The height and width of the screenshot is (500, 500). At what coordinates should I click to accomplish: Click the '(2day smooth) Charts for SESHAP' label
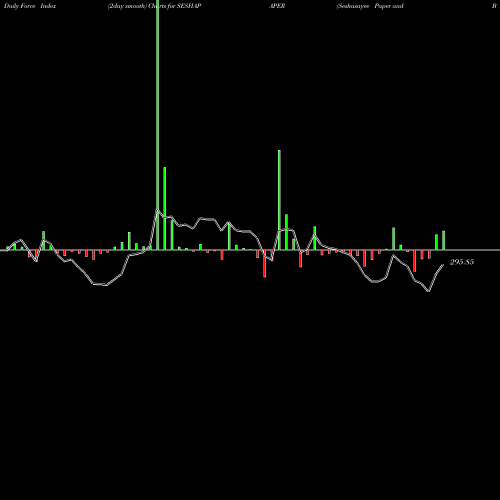[x=154, y=6]
